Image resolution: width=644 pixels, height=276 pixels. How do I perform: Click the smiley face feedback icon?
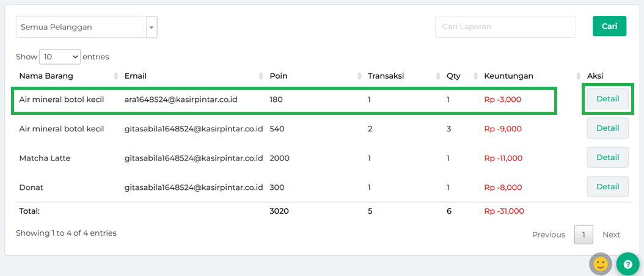pyautogui.click(x=600, y=264)
